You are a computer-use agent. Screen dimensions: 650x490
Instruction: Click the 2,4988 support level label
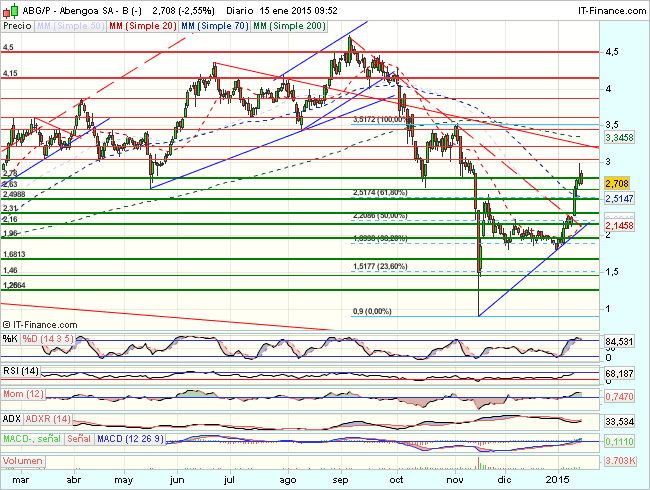[x=14, y=194]
